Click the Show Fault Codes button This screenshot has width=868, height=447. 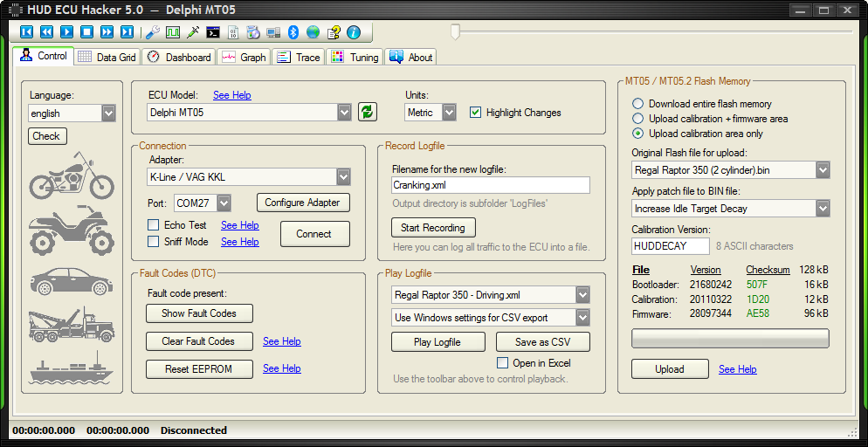(198, 313)
